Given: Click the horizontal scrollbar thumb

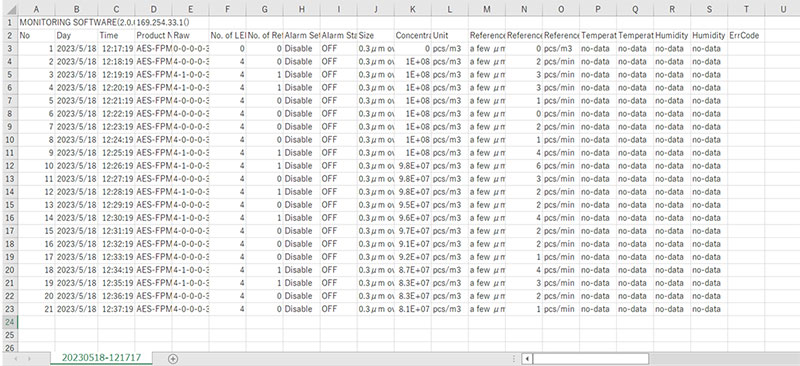Looking at the screenshot, I should [591, 359].
